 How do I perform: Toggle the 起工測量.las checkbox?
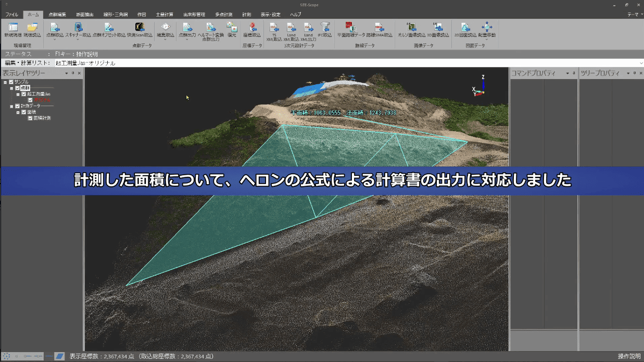coord(23,94)
